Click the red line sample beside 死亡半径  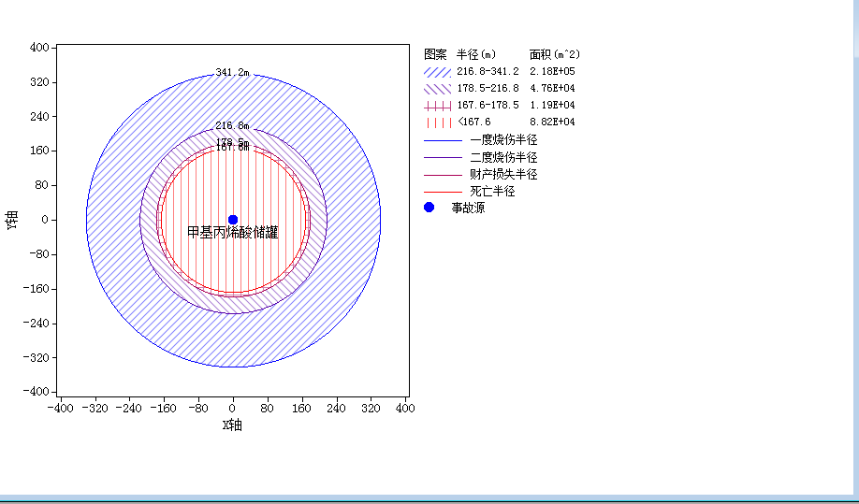click(443, 192)
